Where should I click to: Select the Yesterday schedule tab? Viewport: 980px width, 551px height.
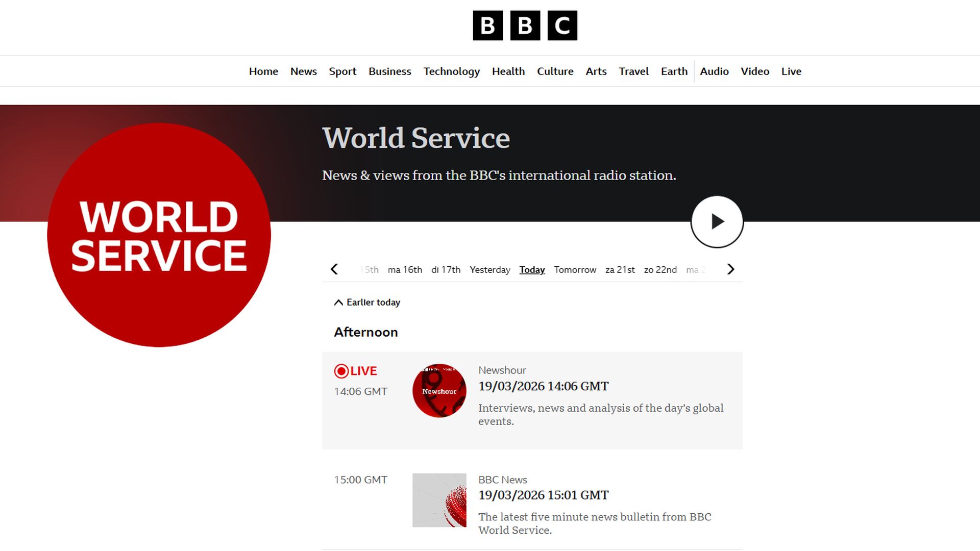pyautogui.click(x=489, y=270)
